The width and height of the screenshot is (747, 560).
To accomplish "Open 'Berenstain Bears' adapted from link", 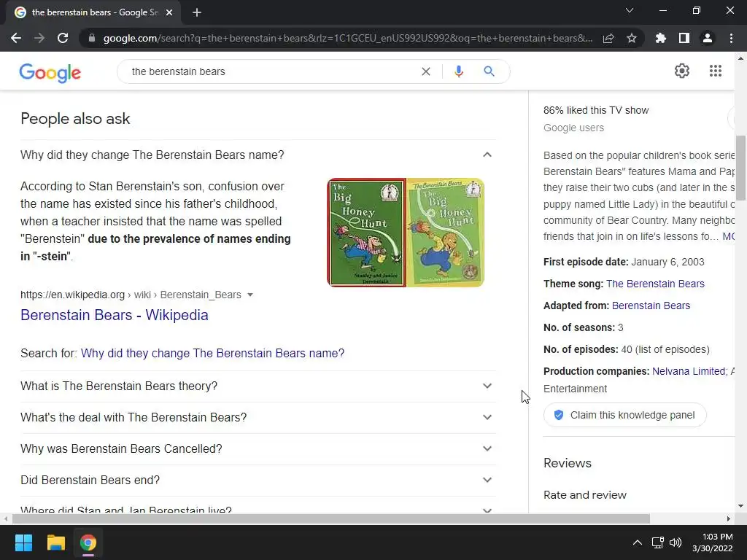I will coord(651,306).
